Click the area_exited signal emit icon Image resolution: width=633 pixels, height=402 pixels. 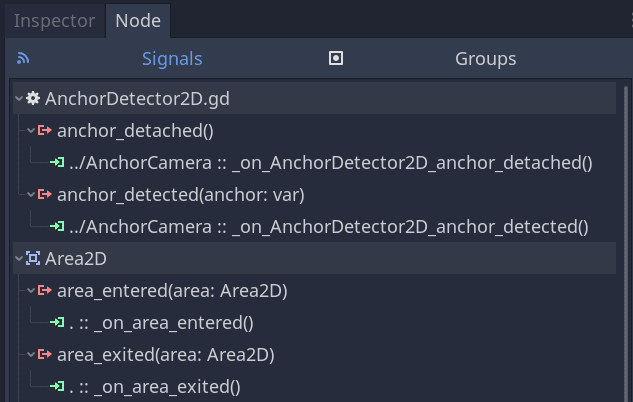coord(45,354)
